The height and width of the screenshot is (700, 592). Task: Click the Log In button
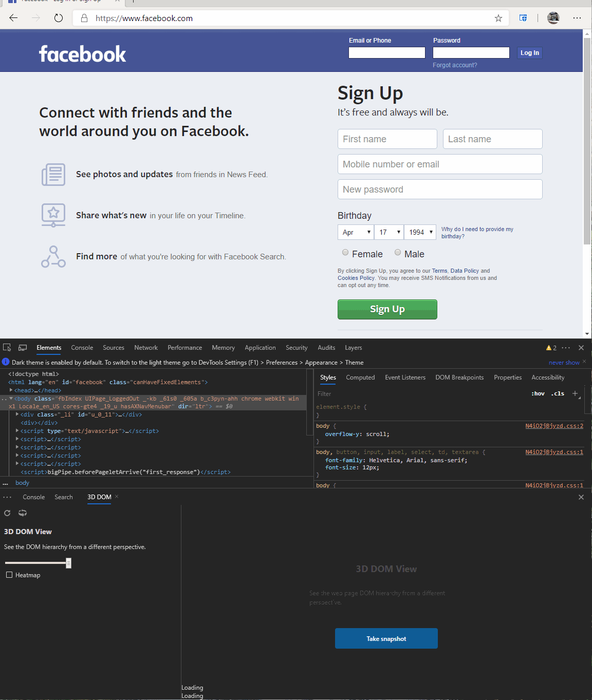[530, 52]
